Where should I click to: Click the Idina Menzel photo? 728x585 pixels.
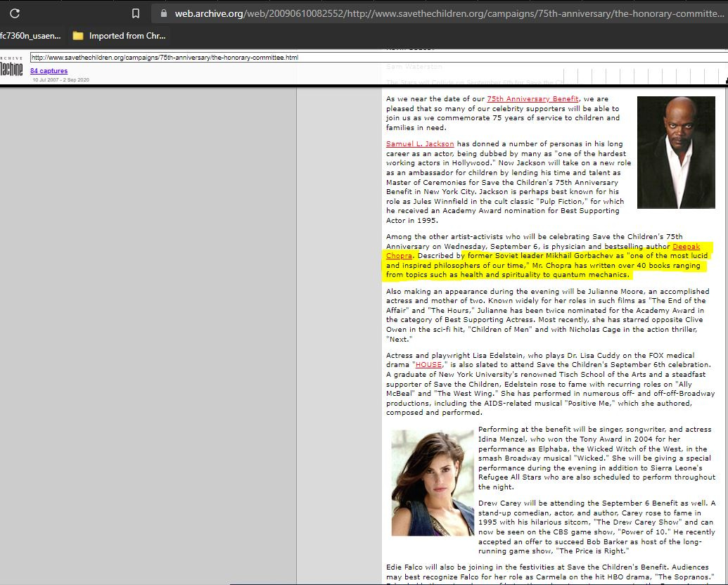click(x=433, y=483)
